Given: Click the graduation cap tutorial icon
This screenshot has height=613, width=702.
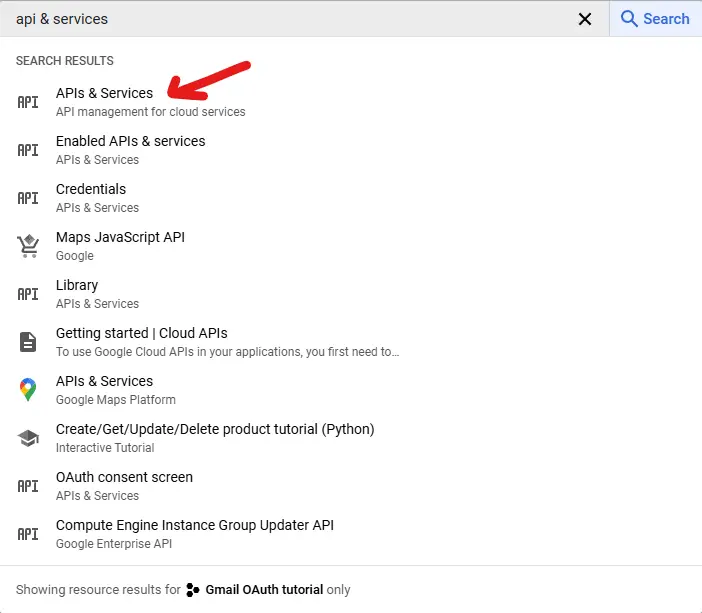Looking at the screenshot, I should [x=28, y=438].
